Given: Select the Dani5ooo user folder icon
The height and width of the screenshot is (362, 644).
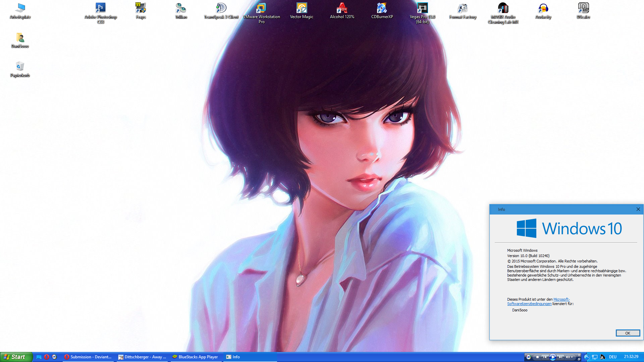Looking at the screenshot, I should 20,40.
